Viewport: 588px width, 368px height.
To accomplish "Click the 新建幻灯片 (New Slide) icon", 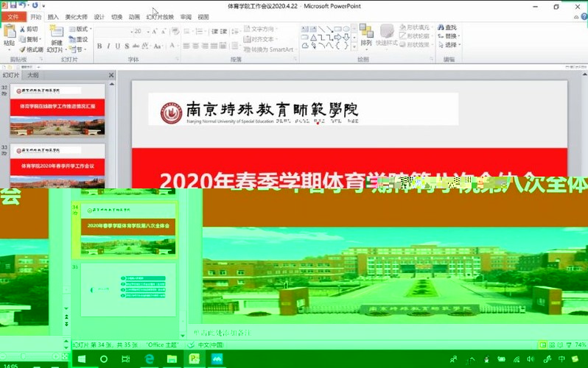I will [x=56, y=32].
